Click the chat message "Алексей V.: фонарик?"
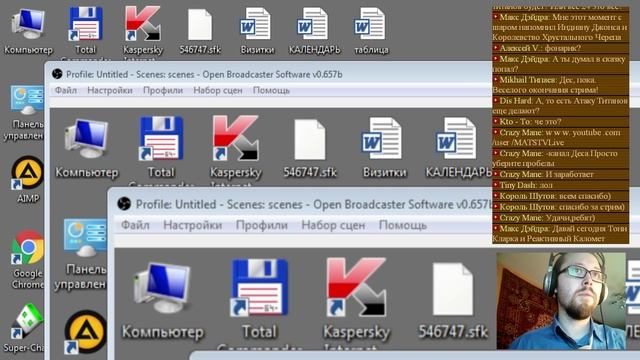This screenshot has width=640, height=360. 560,48
